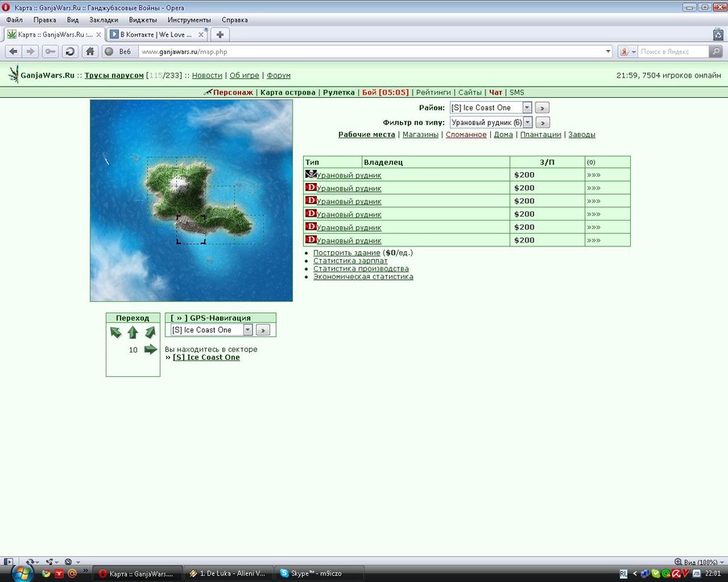The image size is (728, 582).
Task: Open Статистика зарплат link
Action: pos(351,260)
